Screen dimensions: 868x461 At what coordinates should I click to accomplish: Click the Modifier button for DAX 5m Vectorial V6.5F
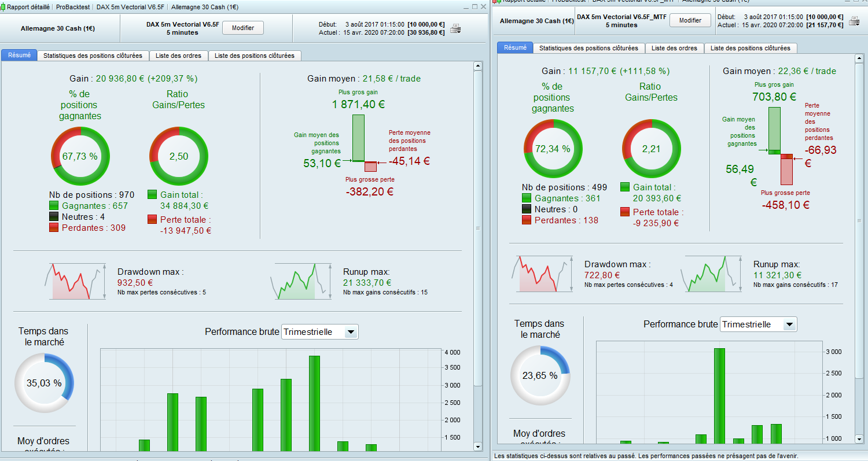pyautogui.click(x=243, y=28)
